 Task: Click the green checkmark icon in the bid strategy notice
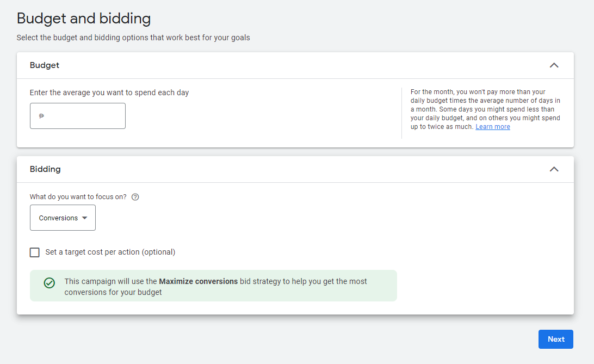49,283
